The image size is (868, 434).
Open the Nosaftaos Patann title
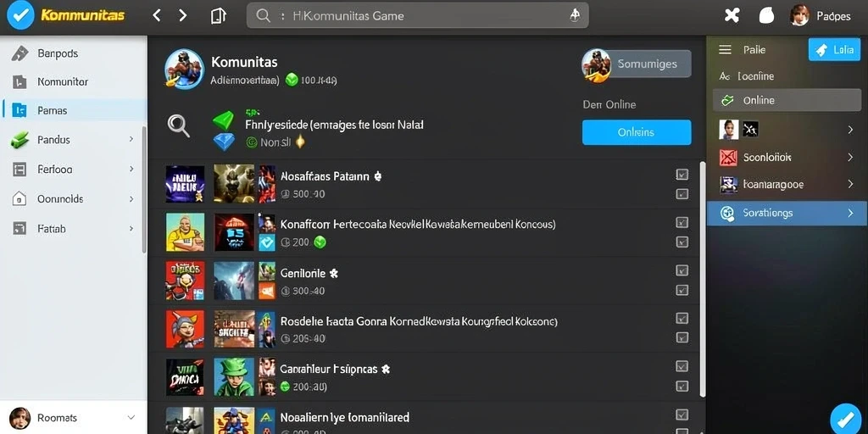[x=325, y=176]
